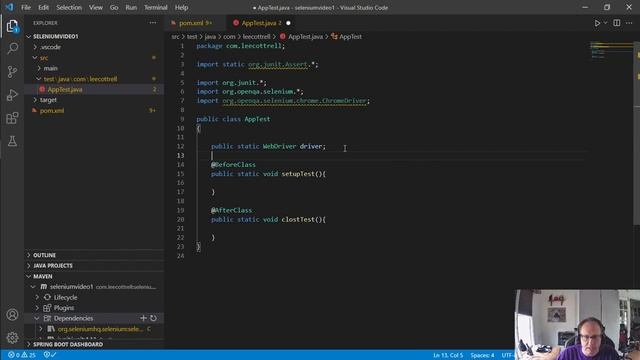This screenshot has width=640, height=360.
Task: Click the Spaces: 4 indentation status item
Action: pyautogui.click(x=482, y=355)
